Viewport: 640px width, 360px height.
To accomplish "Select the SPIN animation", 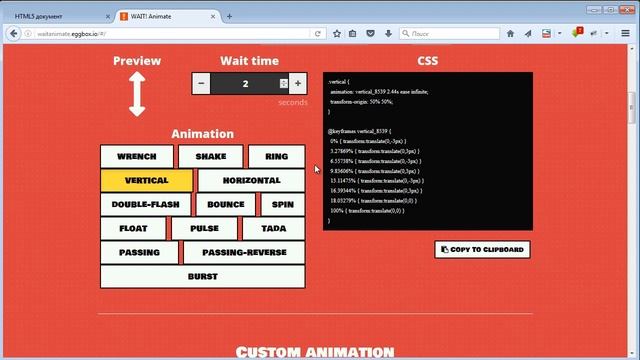I will coord(282,204).
